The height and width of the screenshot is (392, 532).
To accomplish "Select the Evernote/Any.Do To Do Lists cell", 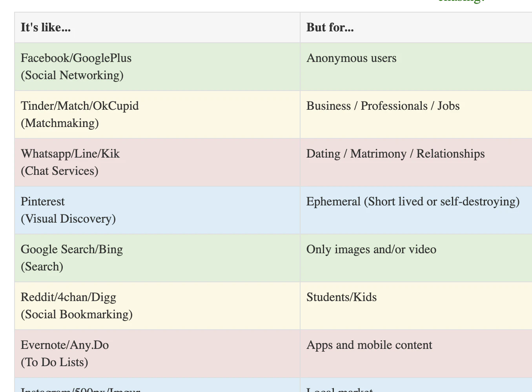I will 157,354.
